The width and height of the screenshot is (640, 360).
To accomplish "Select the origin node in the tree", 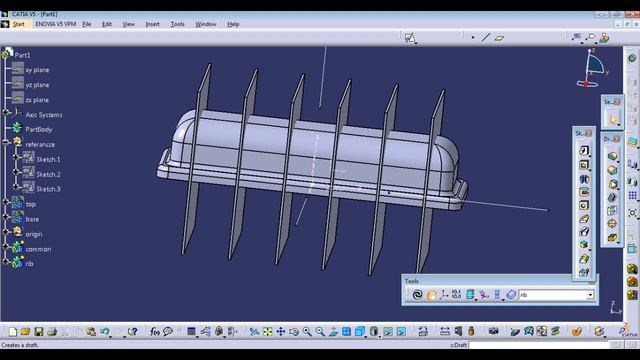I will click(x=33, y=234).
